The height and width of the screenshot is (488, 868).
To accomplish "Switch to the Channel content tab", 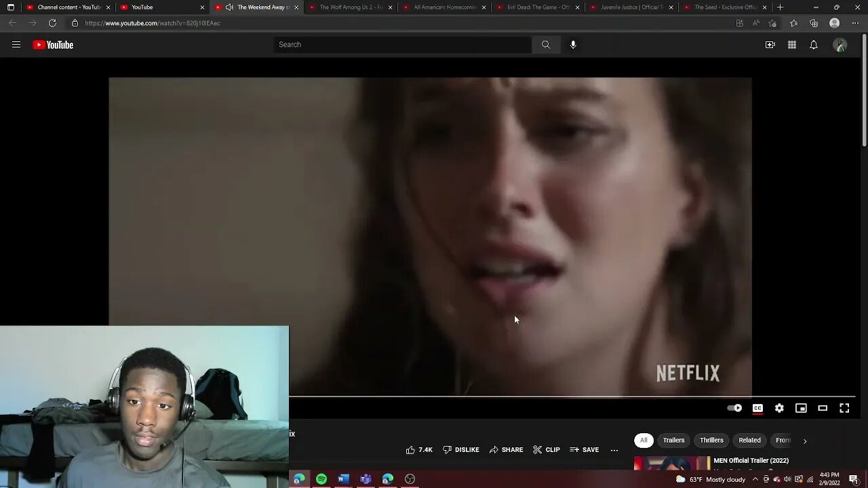I will point(68,7).
